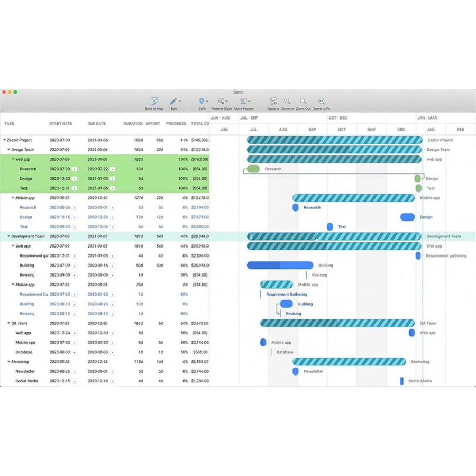Open the Edit icon's dropdown arrow
The width and height of the screenshot is (476, 476).
coord(179,101)
